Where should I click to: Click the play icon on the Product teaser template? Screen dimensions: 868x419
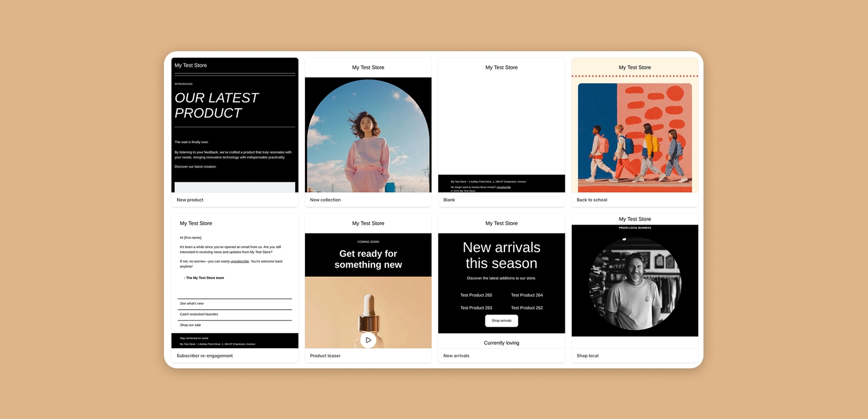pos(368,340)
